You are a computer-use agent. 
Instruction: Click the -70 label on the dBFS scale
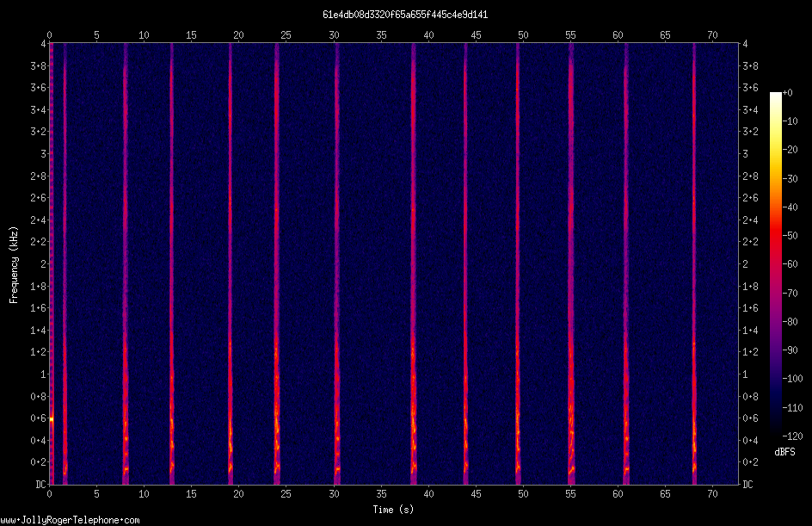(x=790, y=293)
